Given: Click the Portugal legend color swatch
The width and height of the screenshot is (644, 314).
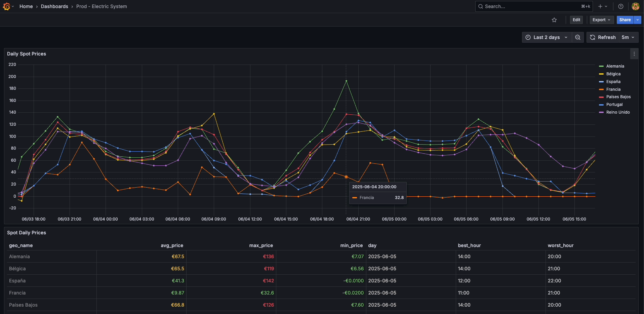Looking at the screenshot, I should pyautogui.click(x=601, y=105).
